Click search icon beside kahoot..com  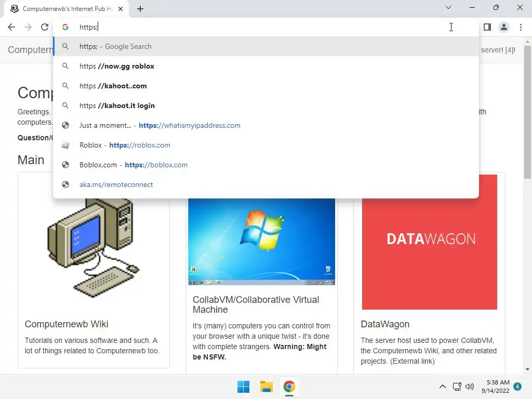[65, 86]
